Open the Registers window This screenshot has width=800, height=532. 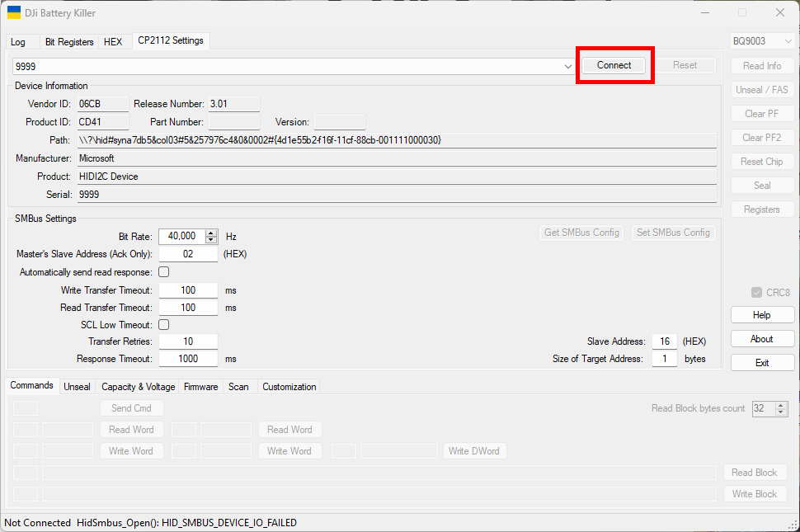762,209
